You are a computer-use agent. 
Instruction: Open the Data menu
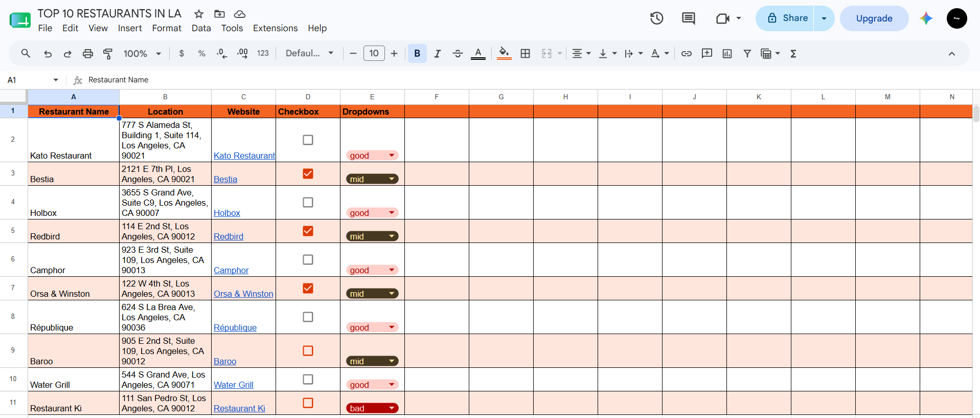201,28
